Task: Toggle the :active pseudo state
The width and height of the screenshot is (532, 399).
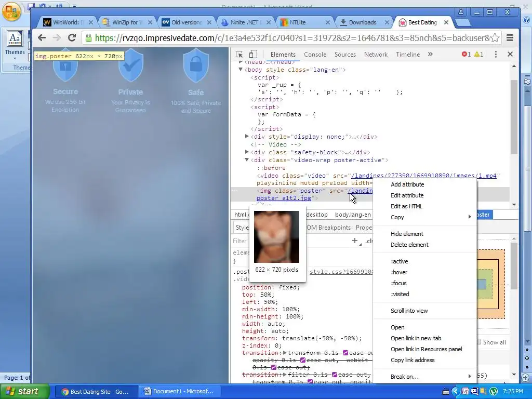Action: point(425,261)
